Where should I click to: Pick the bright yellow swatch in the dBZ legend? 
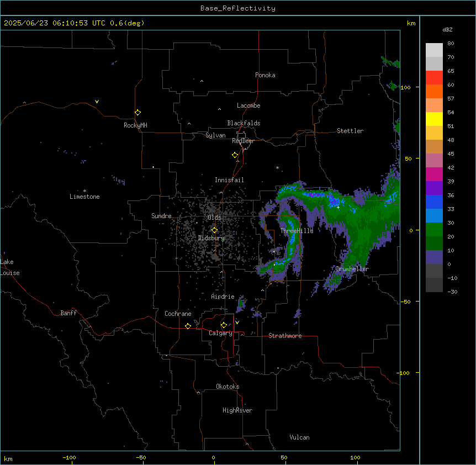point(434,119)
